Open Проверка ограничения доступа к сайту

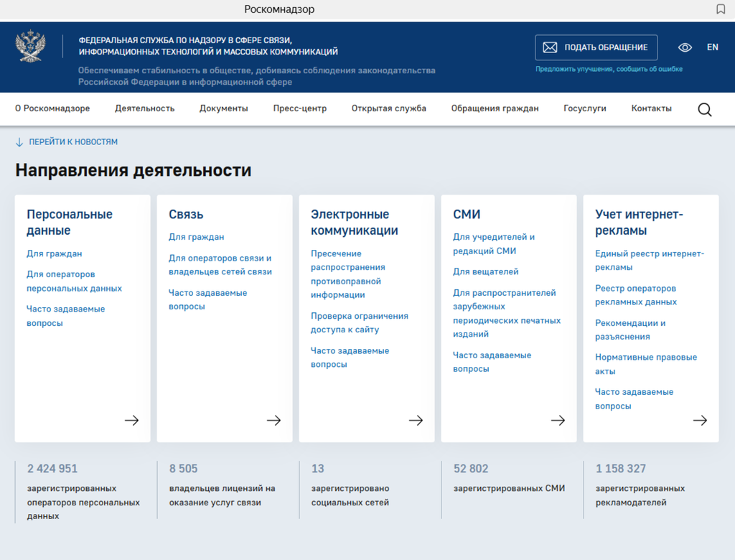pos(359,322)
